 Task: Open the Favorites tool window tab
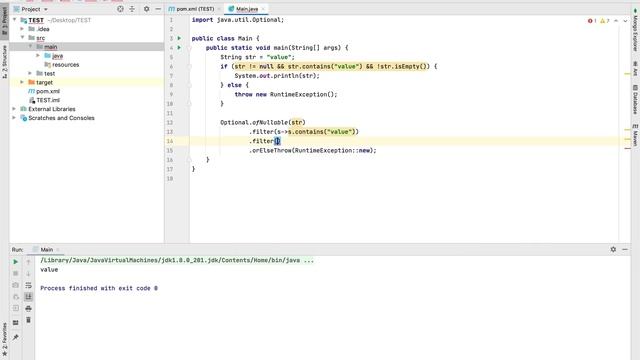pos(4,339)
